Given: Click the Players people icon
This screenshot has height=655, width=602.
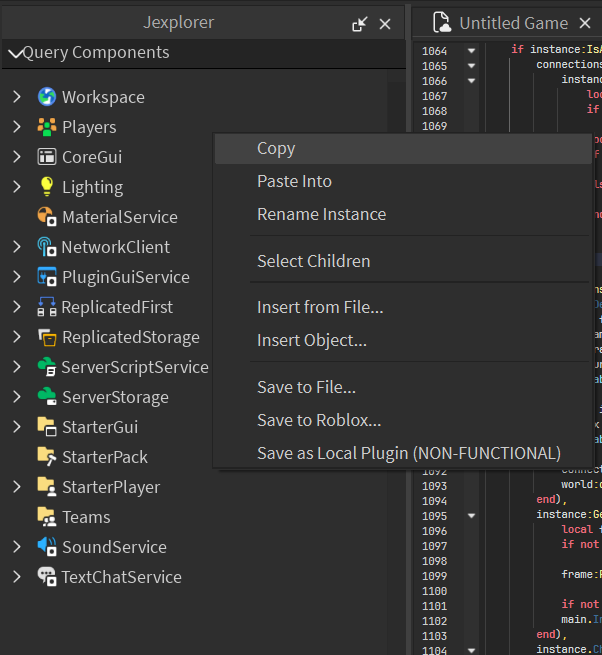Looking at the screenshot, I should (47, 127).
